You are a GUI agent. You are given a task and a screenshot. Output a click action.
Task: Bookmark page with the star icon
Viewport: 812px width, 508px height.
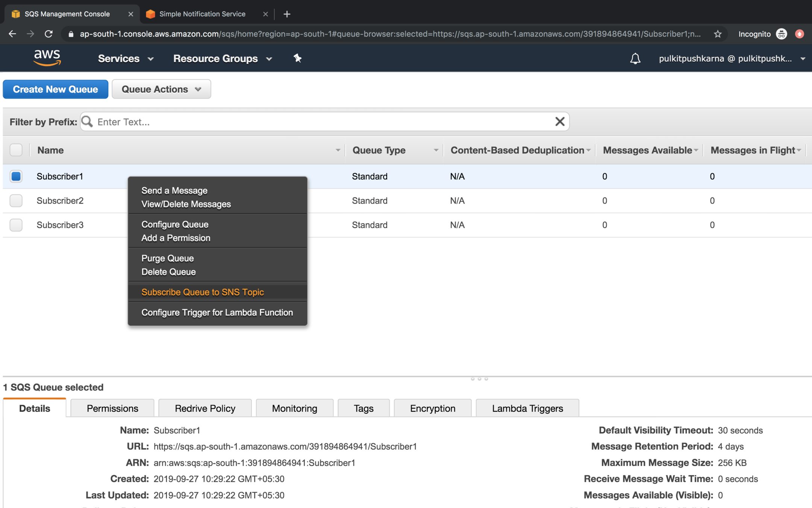(718, 34)
